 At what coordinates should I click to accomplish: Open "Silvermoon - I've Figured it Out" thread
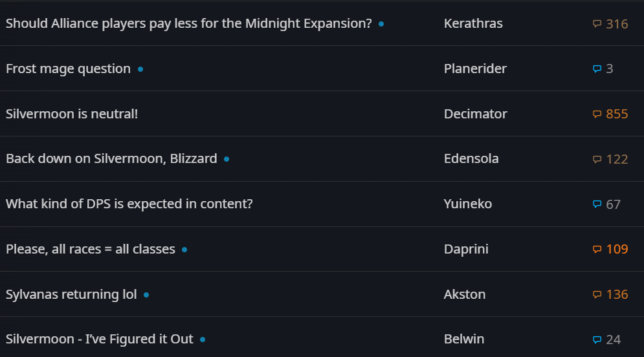point(100,339)
